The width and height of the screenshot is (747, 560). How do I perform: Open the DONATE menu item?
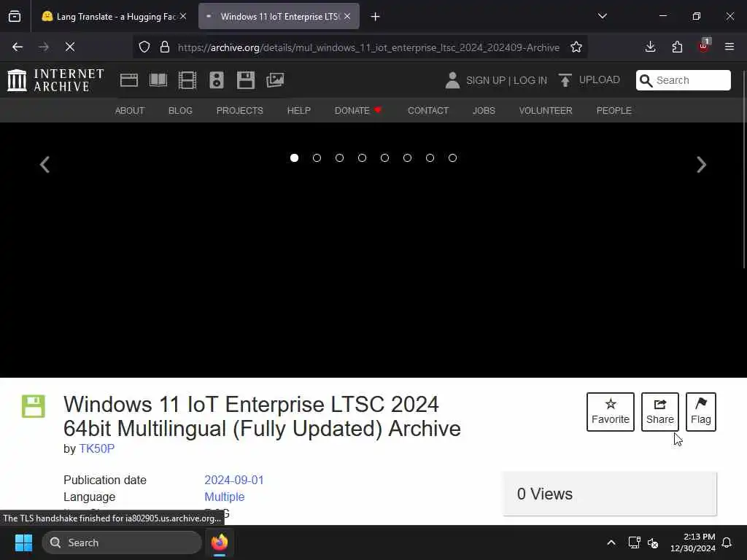pyautogui.click(x=358, y=111)
